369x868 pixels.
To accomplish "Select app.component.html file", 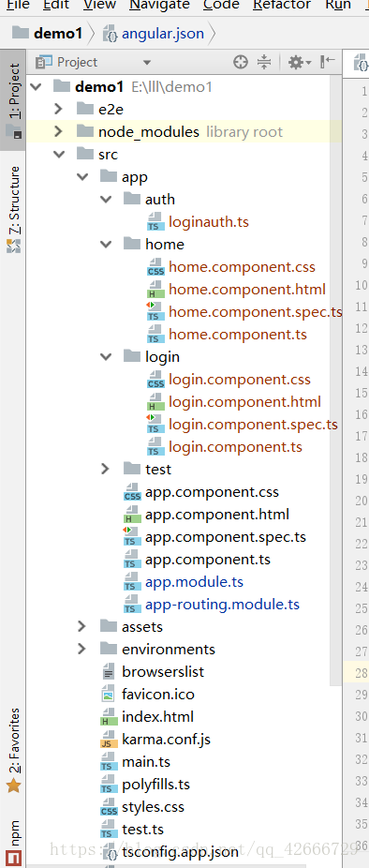I will coord(217,515).
